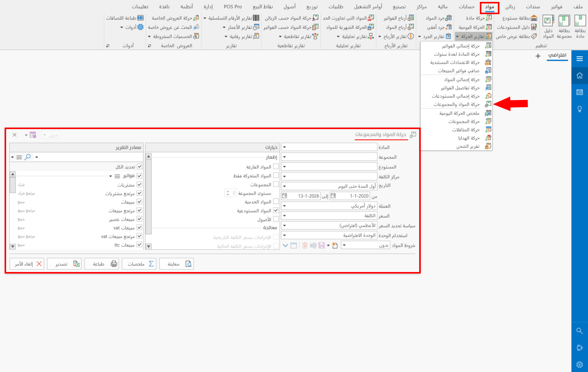Viewport: 588px width, 372px height.
Task: Click the search icon in the sidebar
Action: 580,331
